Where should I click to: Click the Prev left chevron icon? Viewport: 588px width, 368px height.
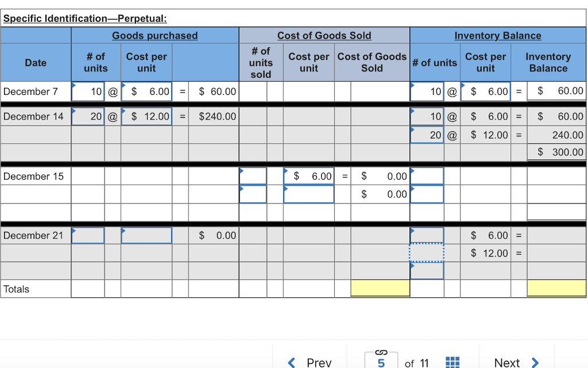coord(292,362)
